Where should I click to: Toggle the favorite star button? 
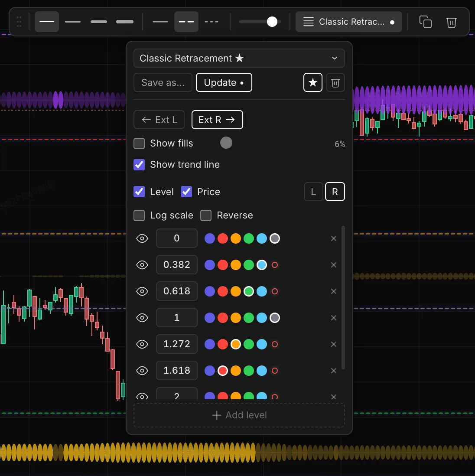coord(313,82)
